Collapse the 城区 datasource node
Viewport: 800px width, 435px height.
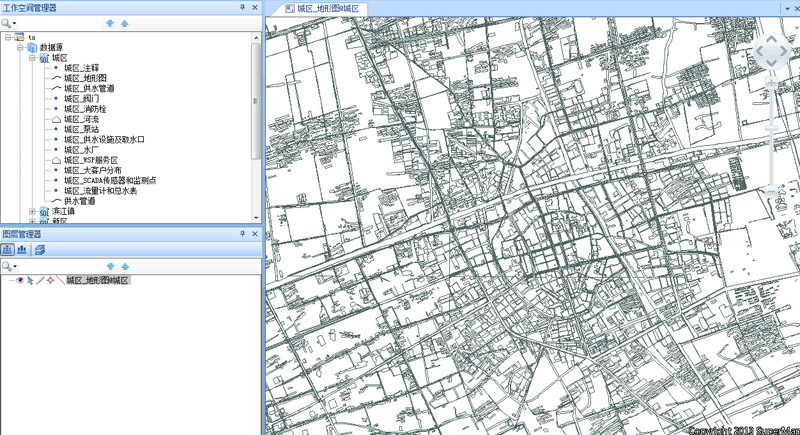32,58
